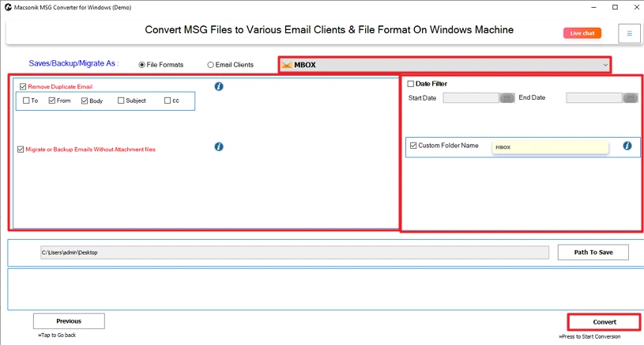Click the Path To Save button
The width and height of the screenshot is (644, 345).
(x=593, y=252)
